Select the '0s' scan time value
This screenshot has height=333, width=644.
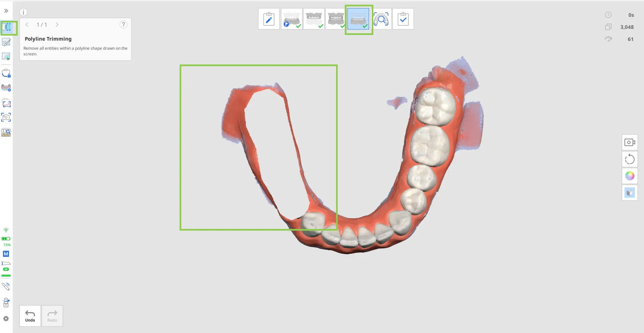tap(631, 15)
